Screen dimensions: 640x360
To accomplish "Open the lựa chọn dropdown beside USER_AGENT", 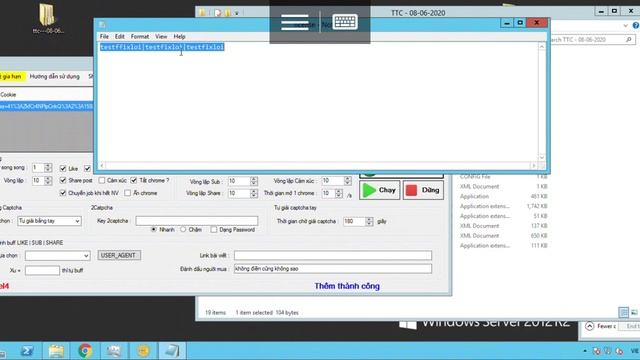I will [x=57, y=256].
